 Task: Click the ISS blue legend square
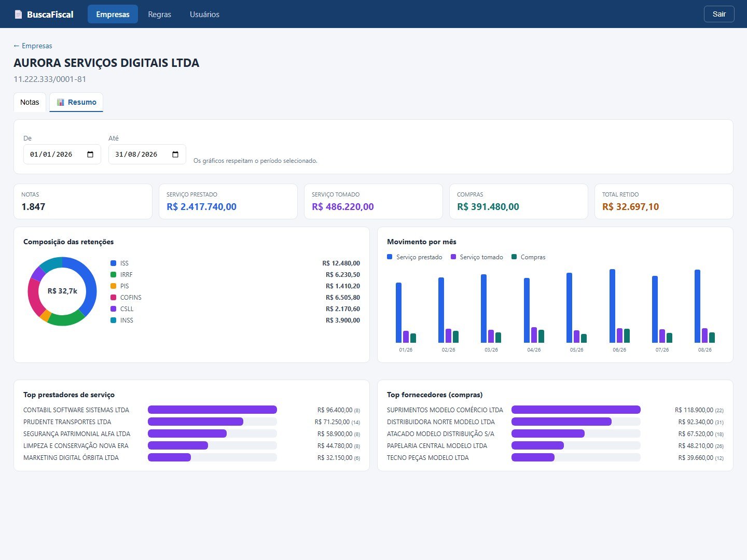point(113,263)
